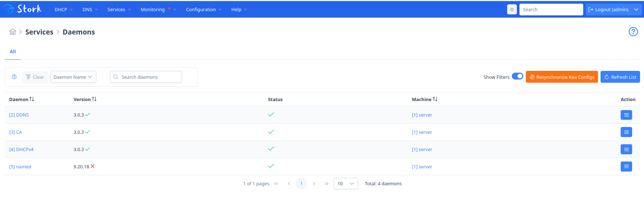This screenshot has width=644, height=200.
Task: Click the Resynchronize Kea Configs button
Action: click(x=562, y=77)
